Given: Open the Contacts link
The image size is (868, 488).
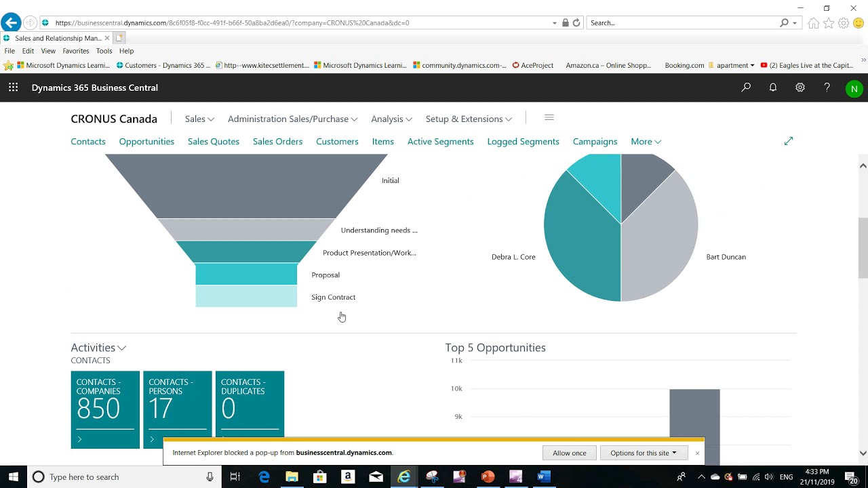Looking at the screenshot, I should point(88,142).
